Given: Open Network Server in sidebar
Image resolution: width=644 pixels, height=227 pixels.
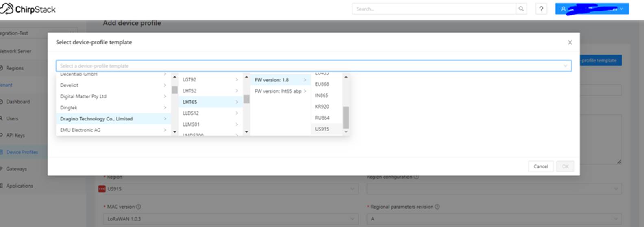Looking at the screenshot, I should point(15,51).
